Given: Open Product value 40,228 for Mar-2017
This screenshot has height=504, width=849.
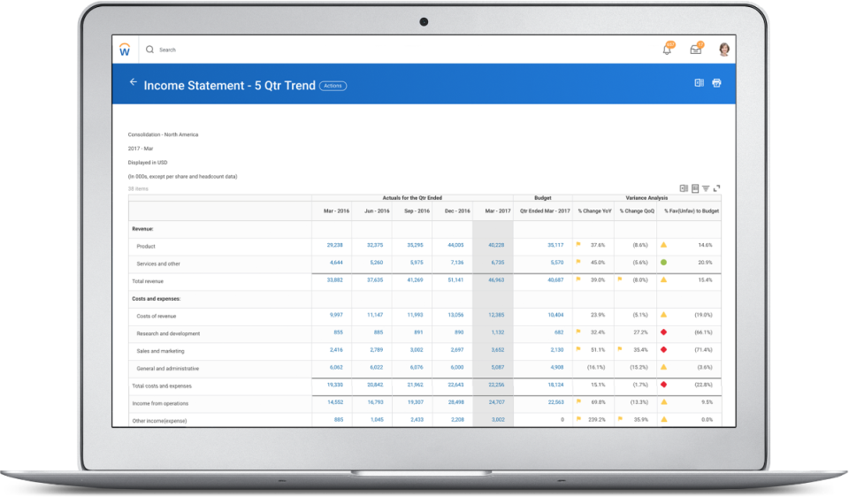Looking at the screenshot, I should (x=496, y=245).
